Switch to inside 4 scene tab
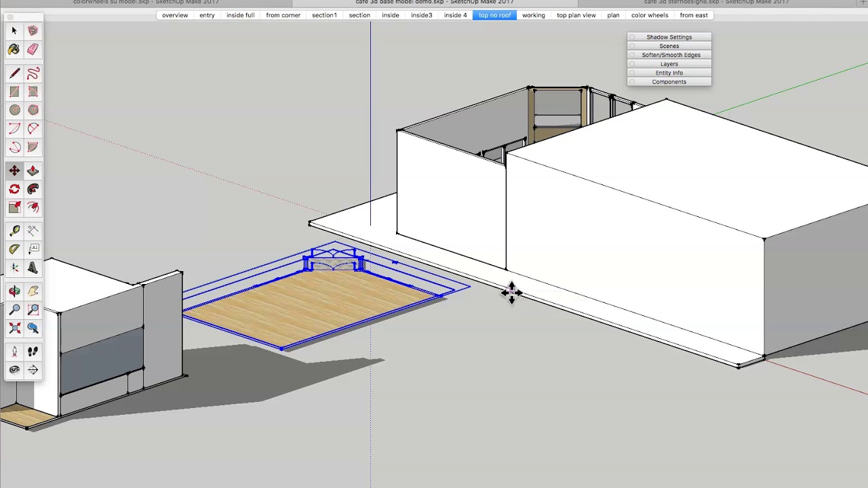The height and width of the screenshot is (488, 868). pyautogui.click(x=455, y=15)
